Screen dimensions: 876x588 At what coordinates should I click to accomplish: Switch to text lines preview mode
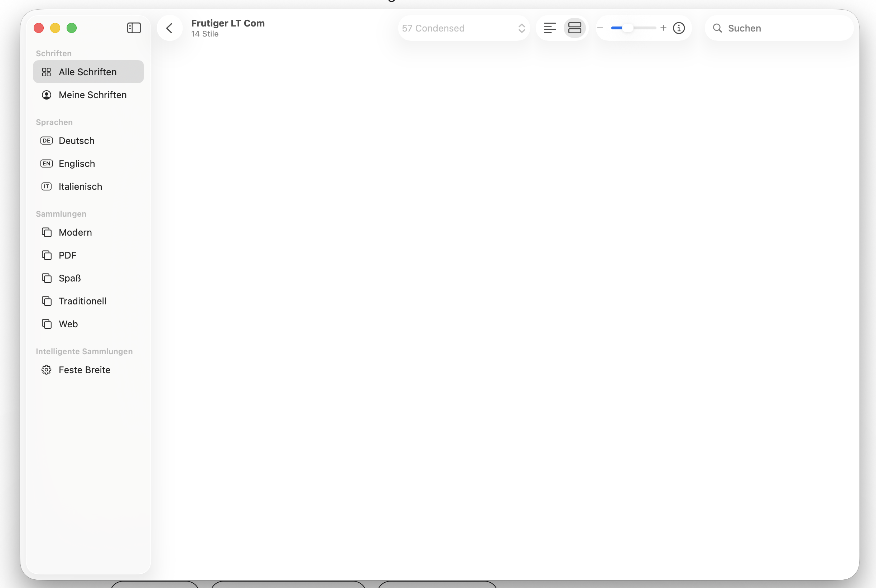coord(550,28)
